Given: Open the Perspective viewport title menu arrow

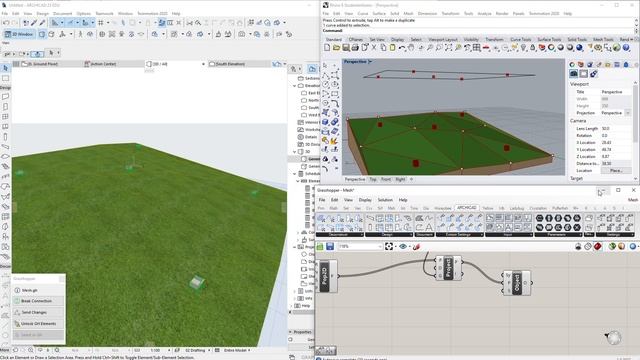Looking at the screenshot, I should coord(370,62).
